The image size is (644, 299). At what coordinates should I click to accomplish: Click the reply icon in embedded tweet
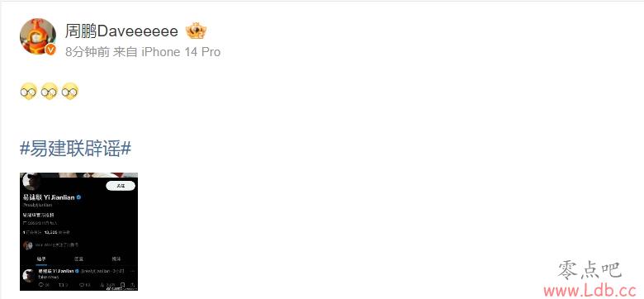(41, 285)
